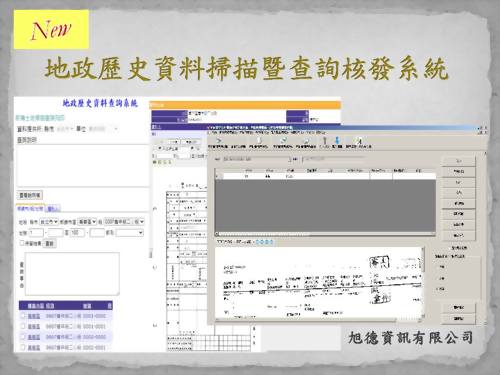This screenshot has width=500, height=375.
Task: Switch to the yellow-highlighted tab in the query page
Action: (x=30, y=208)
